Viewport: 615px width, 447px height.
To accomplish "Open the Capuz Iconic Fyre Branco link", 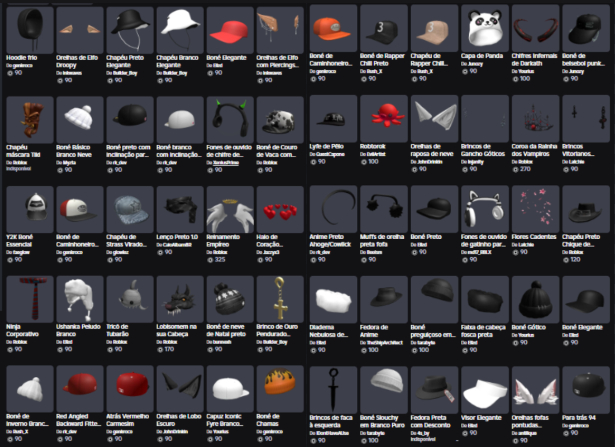I will 225,420.
